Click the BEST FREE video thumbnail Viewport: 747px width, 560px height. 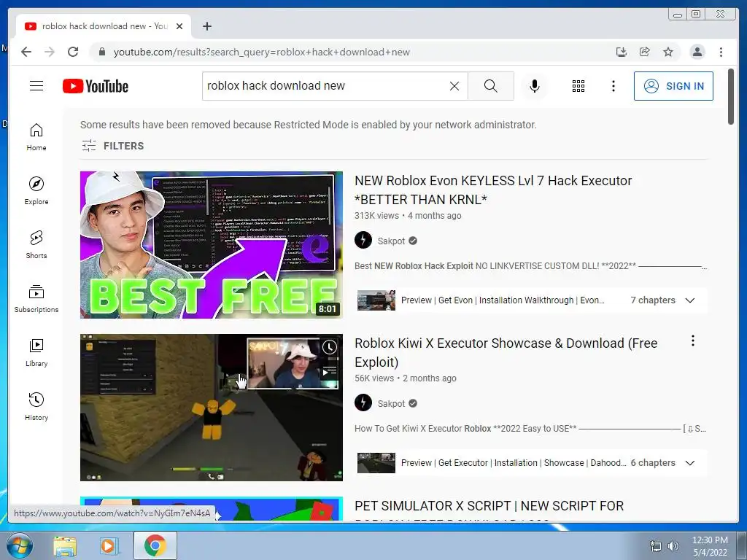212,245
